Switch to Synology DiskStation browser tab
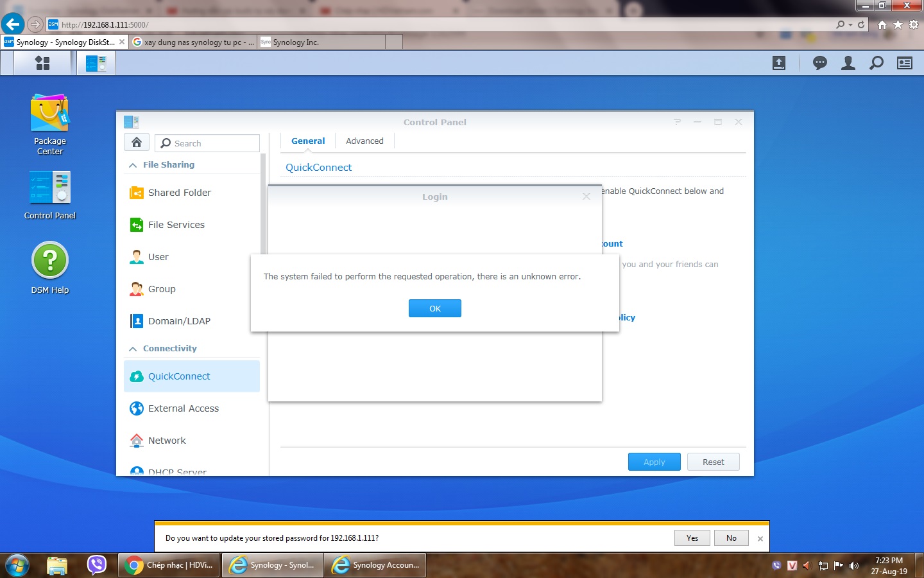 point(64,42)
